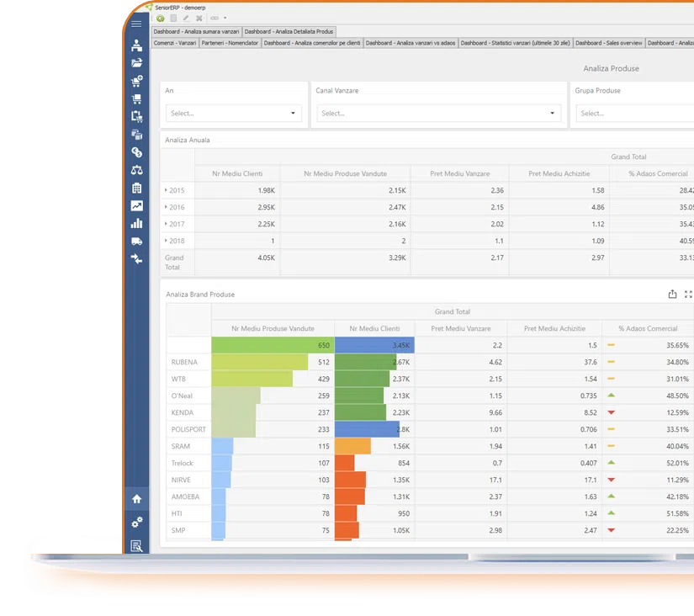Click the pencil edit icon in the toolbar

[x=186, y=19]
